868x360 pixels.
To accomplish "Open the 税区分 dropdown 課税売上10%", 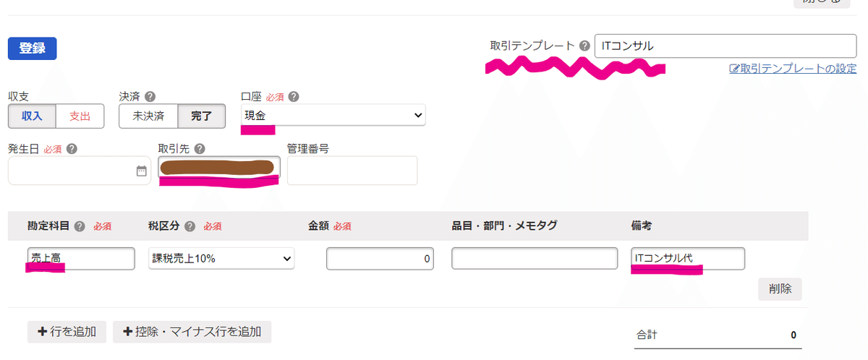I will (221, 259).
